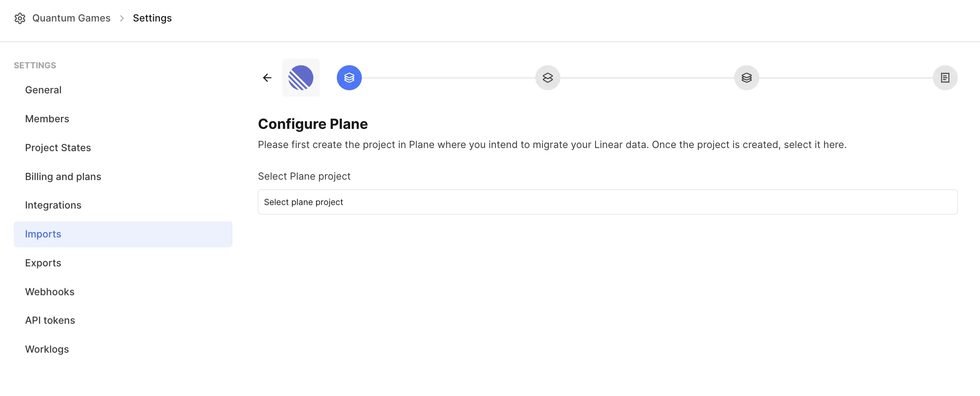Click the Linear logo icon

click(301, 78)
